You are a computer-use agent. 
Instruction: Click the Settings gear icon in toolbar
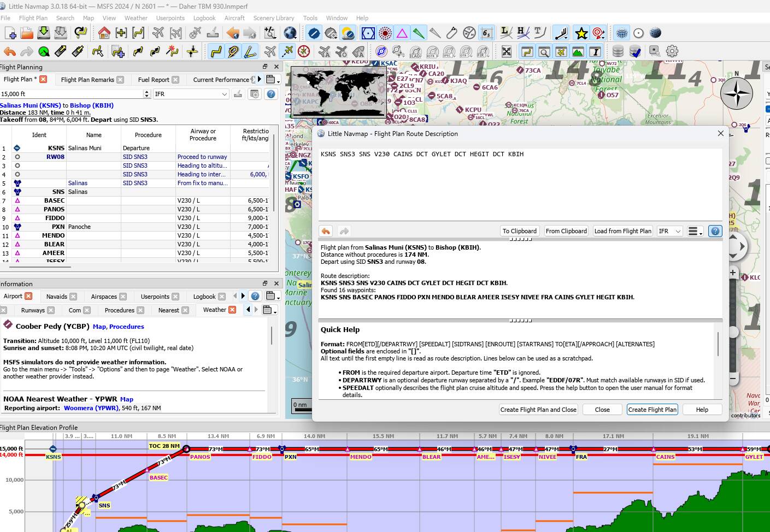672,51
